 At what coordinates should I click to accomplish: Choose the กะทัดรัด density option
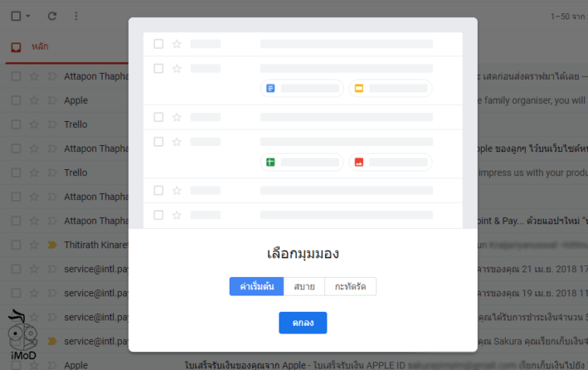pos(351,286)
